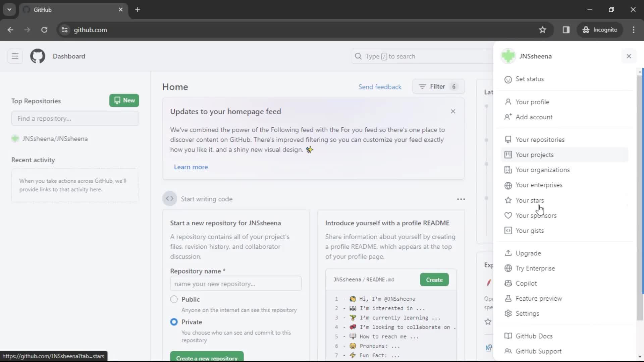
Task: Open Your gists menu item
Action: tap(565, 231)
